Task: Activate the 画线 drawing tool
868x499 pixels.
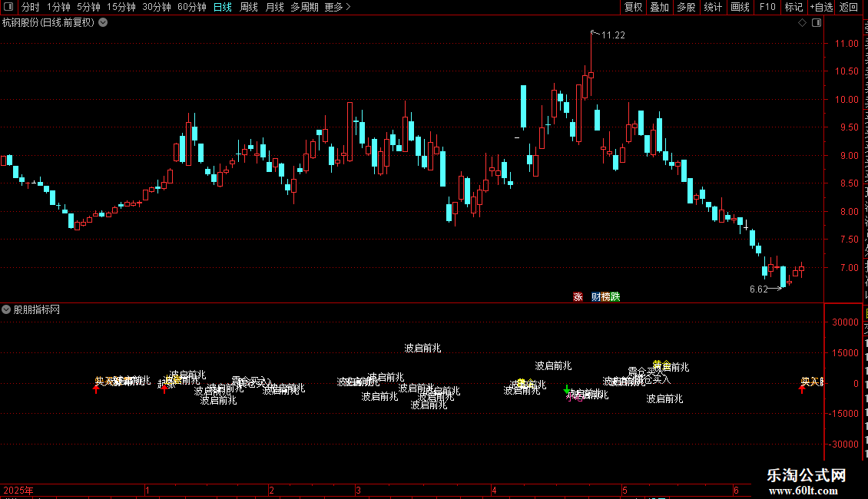Action: (x=740, y=7)
